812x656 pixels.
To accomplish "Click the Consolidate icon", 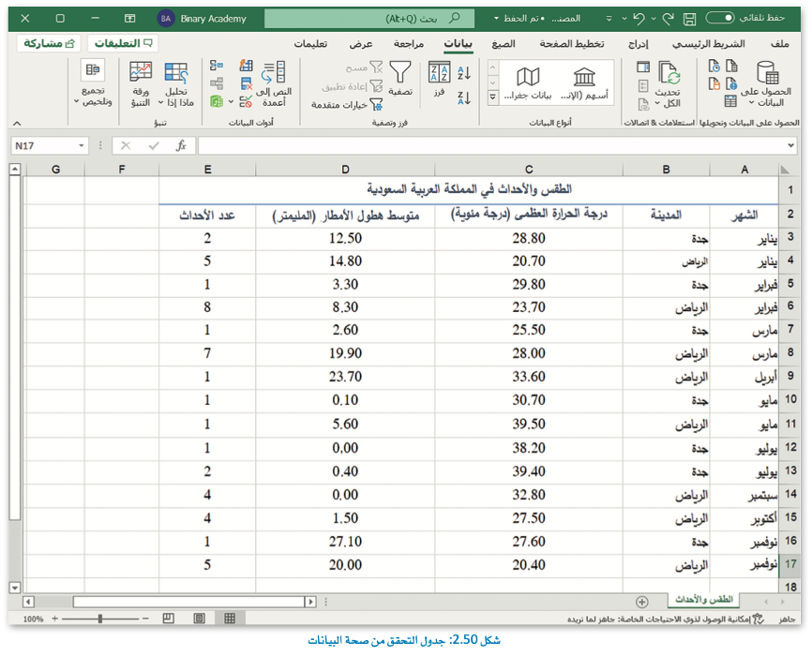I will (x=217, y=66).
